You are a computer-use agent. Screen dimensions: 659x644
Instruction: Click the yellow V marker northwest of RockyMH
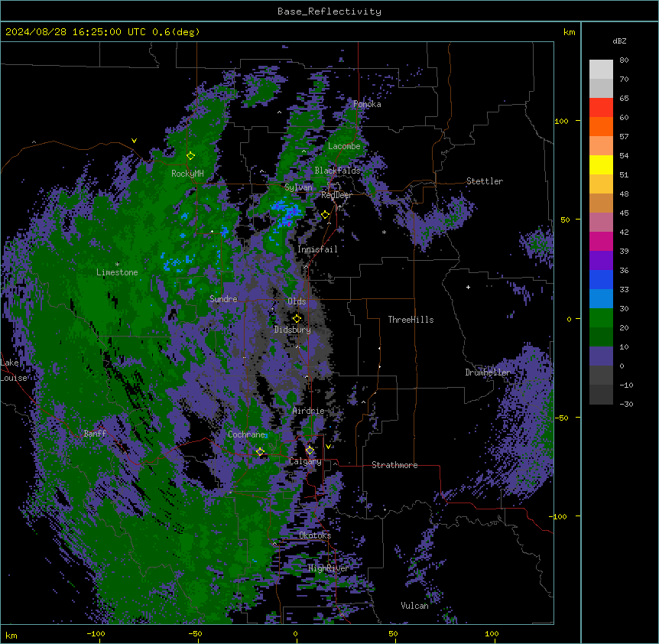click(134, 141)
